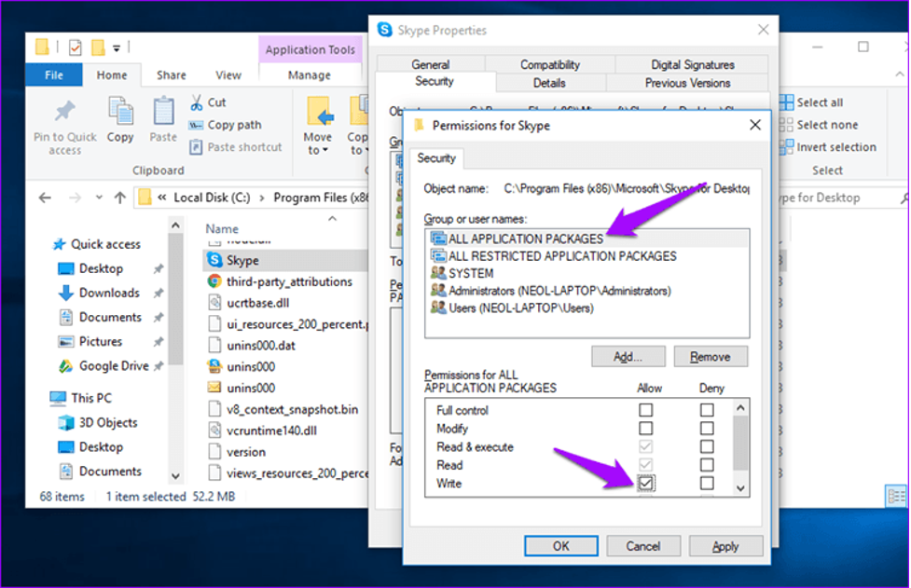Collapse the ribbon with top-right chevron

[900, 75]
